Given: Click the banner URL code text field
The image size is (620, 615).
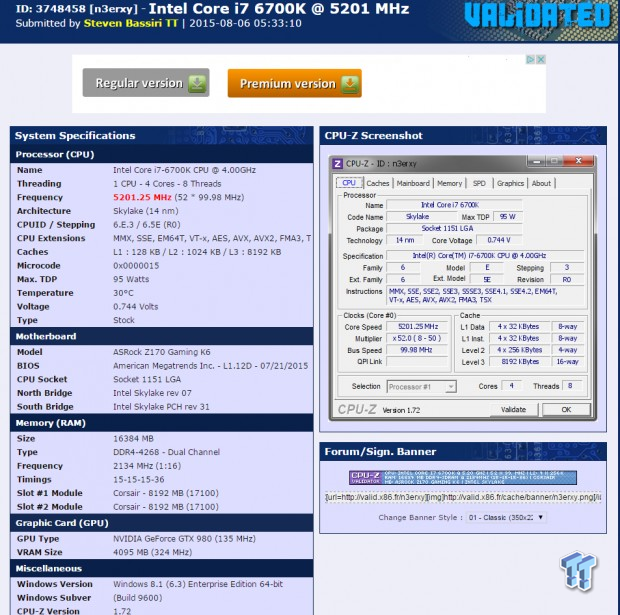Looking at the screenshot, I should tap(463, 497).
